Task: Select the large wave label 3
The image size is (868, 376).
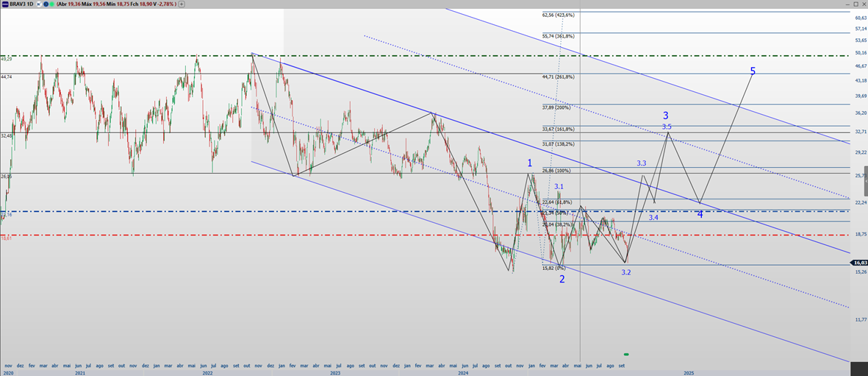Action: tap(665, 116)
